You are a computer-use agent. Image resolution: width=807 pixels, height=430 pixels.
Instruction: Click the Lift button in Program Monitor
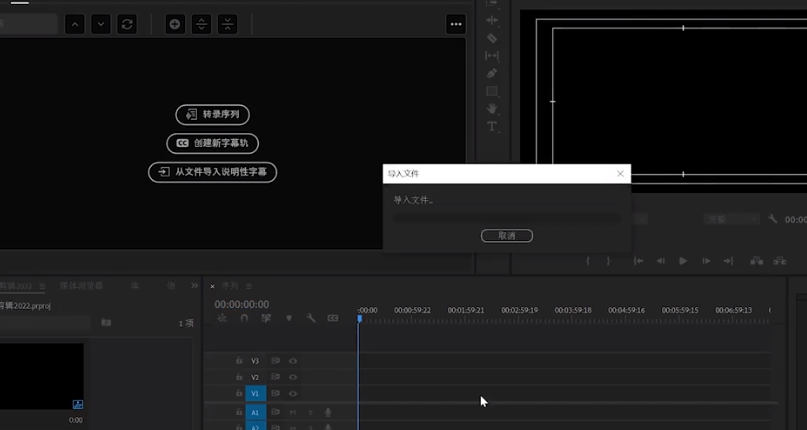(x=757, y=261)
